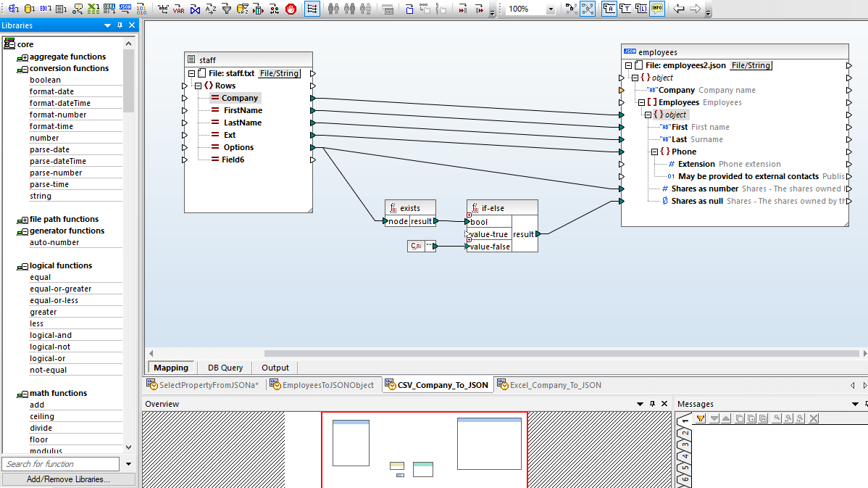868x488 pixels.
Task: Collapse the Rows node in the staff component
Action: pyautogui.click(x=198, y=84)
